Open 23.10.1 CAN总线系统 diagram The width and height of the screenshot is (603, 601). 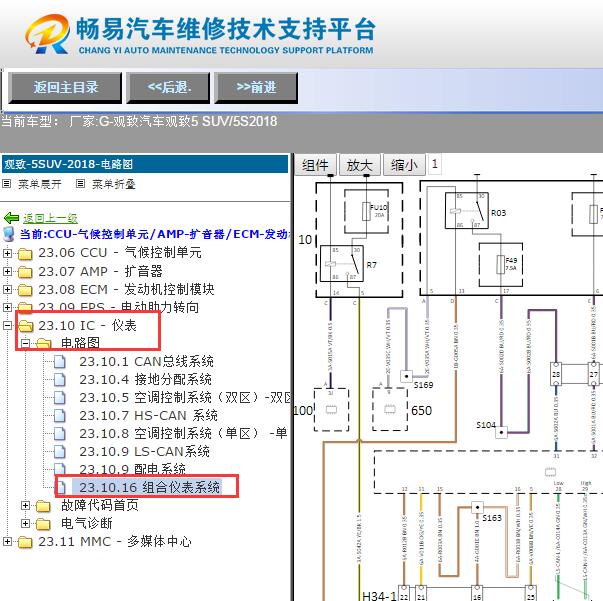click(x=146, y=361)
